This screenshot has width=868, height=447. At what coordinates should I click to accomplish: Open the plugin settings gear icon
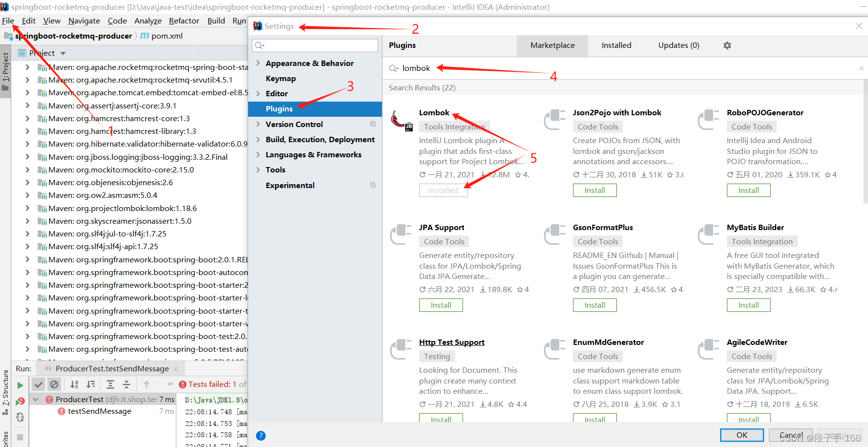(x=727, y=45)
